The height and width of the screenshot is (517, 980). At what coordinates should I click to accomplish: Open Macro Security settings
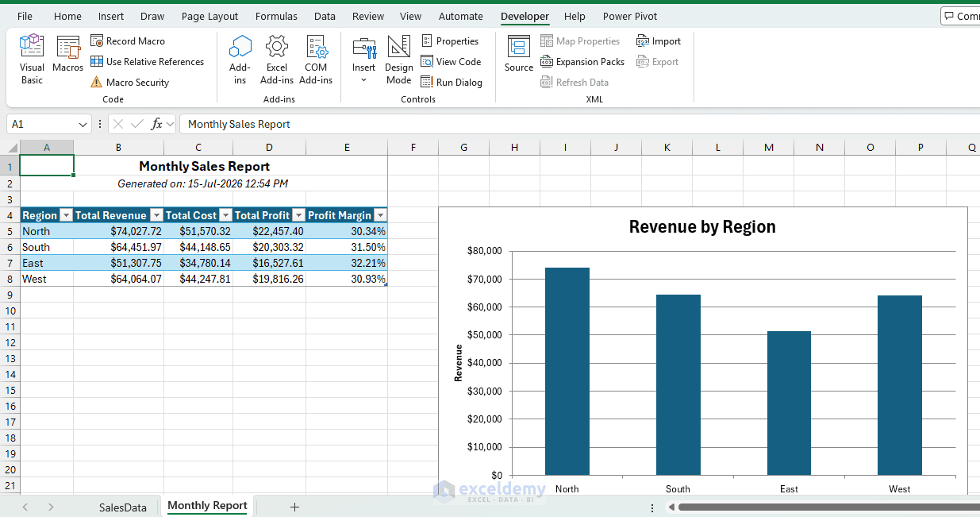pos(129,82)
